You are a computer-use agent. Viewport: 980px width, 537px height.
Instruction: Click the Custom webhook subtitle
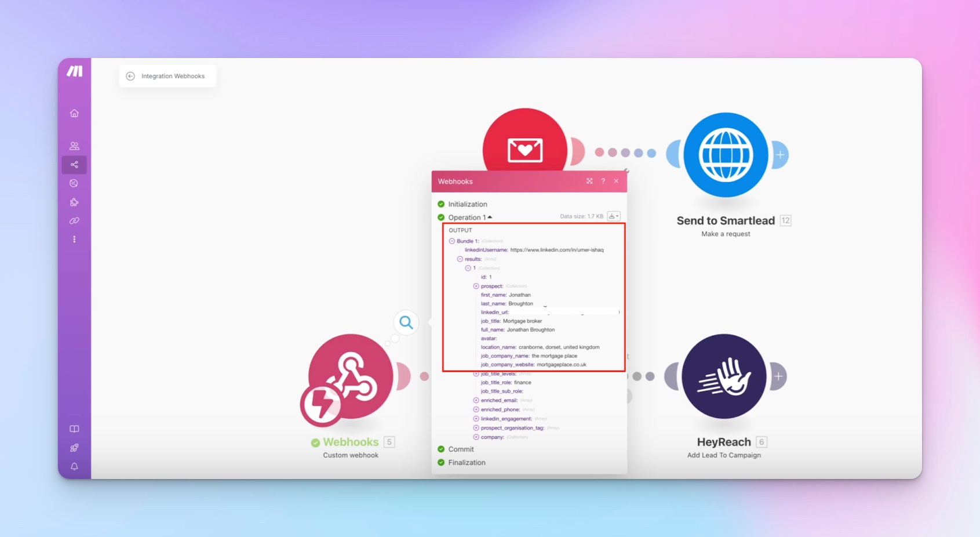pyautogui.click(x=351, y=455)
